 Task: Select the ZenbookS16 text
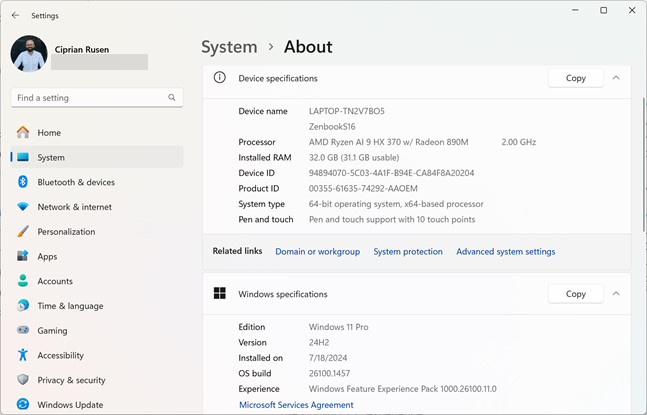[332, 127]
